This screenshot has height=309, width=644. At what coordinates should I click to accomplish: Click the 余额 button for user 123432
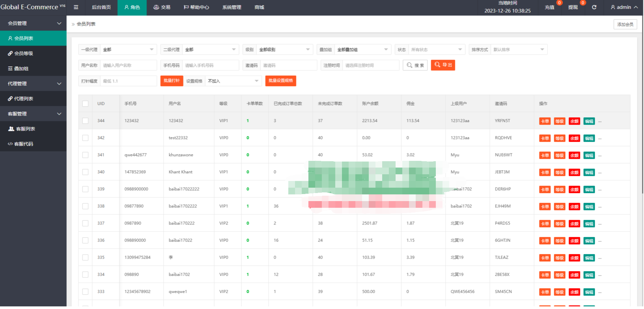[574, 121]
